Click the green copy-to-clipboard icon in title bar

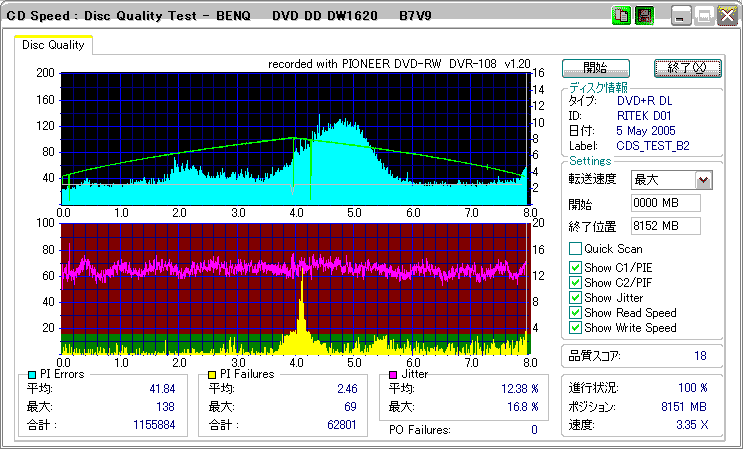click(x=621, y=16)
